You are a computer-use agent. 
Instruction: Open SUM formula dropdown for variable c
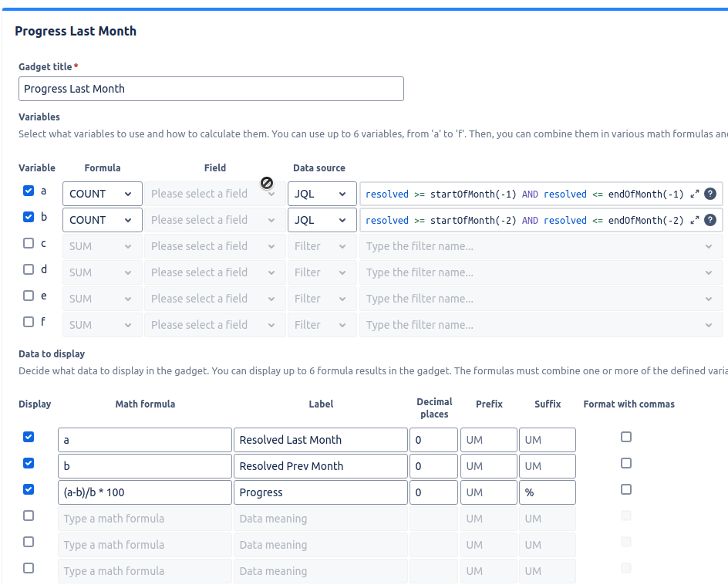tap(102, 246)
